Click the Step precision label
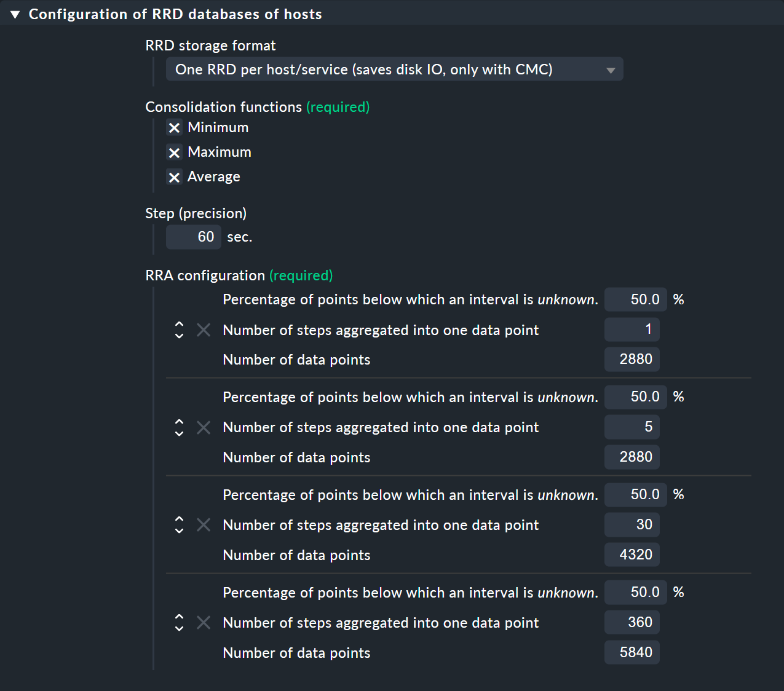The height and width of the screenshot is (691, 784). point(196,213)
